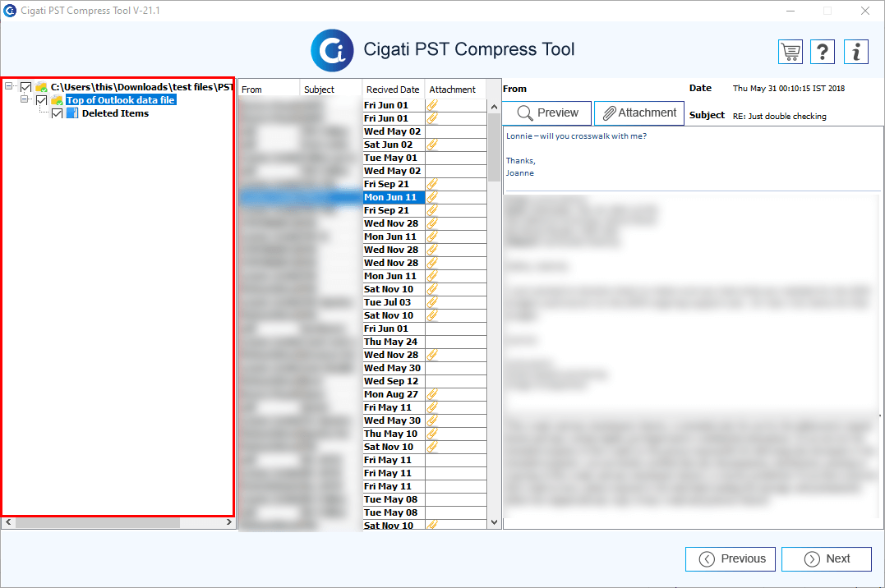Click folder tree horizontal scroll left arrow
This screenshot has width=885, height=588.
(x=8, y=522)
